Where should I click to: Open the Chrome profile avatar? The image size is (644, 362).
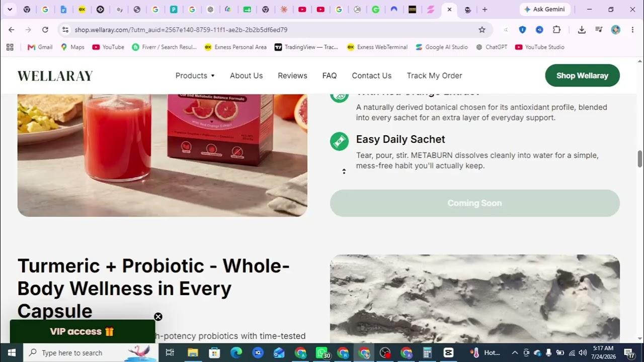[x=616, y=30]
